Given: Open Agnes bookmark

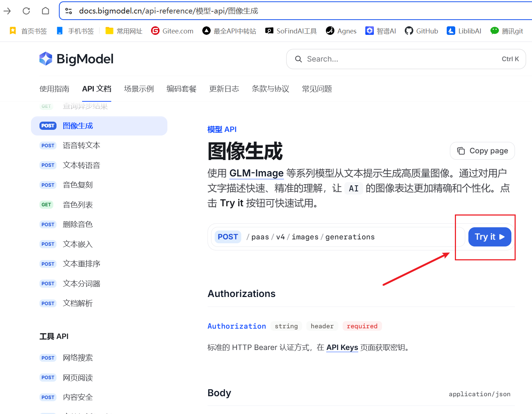Looking at the screenshot, I should point(341,31).
